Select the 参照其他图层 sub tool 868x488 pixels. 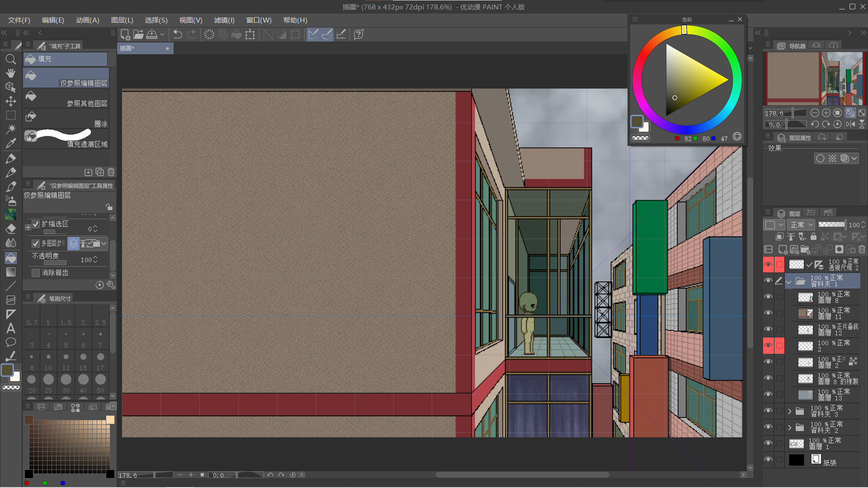click(66, 98)
